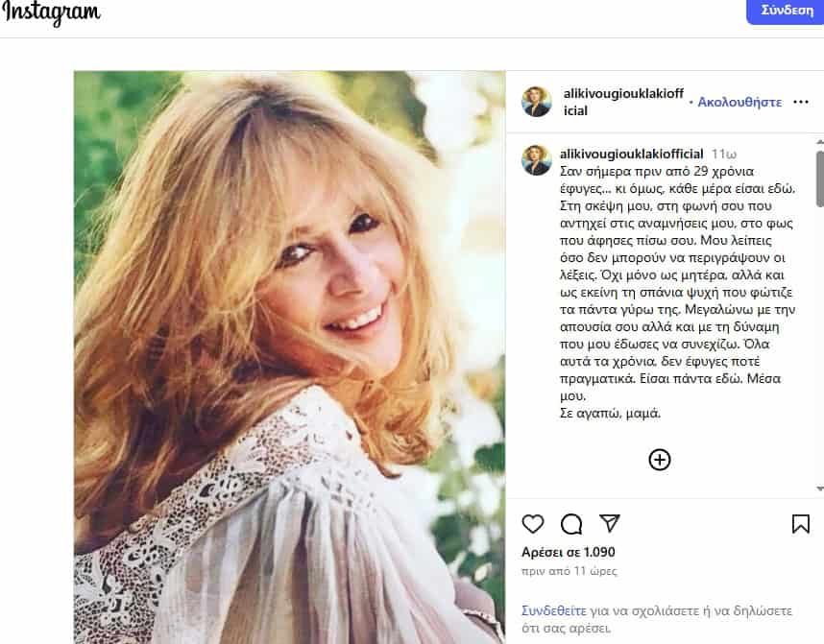Click the 11ω caption timestamp
This screenshot has width=824, height=644.
(724, 154)
